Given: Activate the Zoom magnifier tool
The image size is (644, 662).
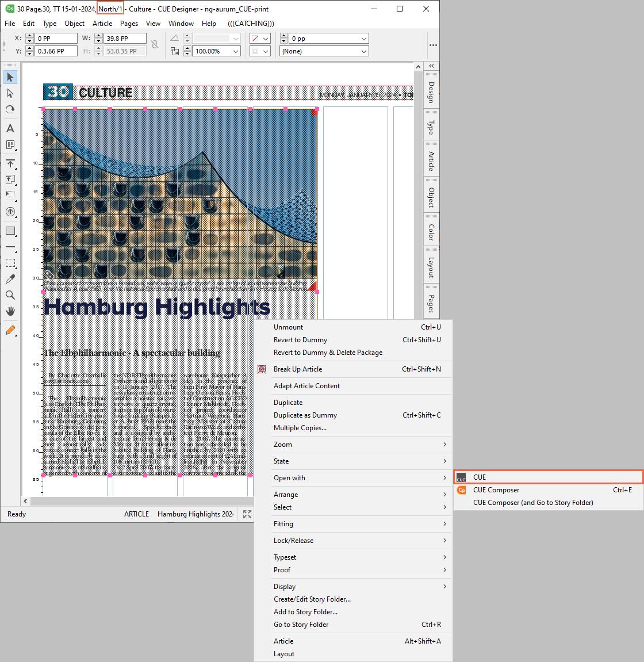Looking at the screenshot, I should point(10,295).
